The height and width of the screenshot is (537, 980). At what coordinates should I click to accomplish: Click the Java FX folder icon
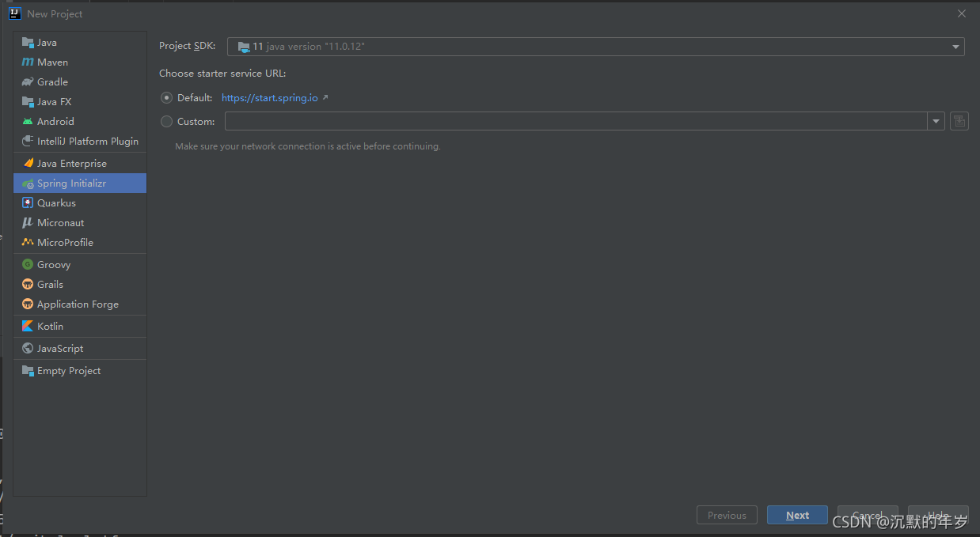point(28,102)
